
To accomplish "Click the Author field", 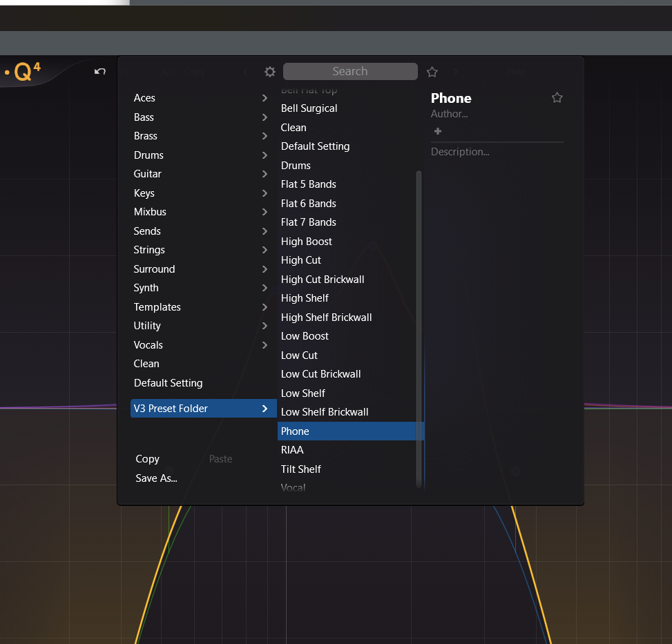I will [x=449, y=114].
